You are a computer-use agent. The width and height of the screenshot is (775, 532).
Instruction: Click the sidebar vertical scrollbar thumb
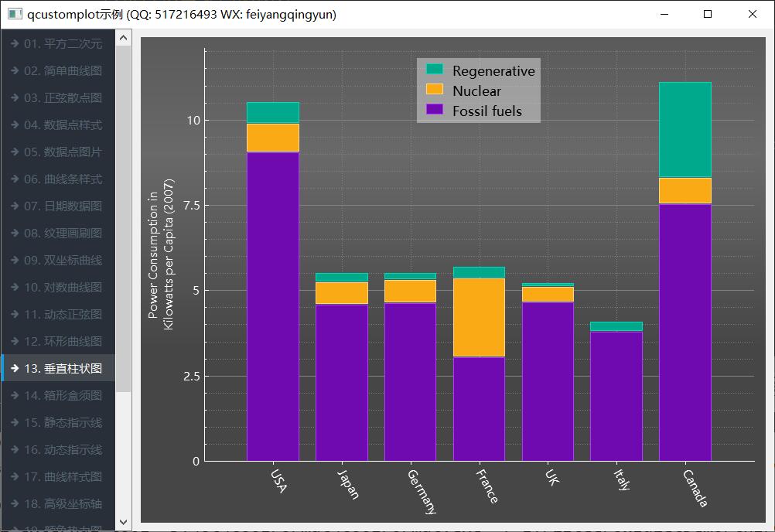pos(124,217)
